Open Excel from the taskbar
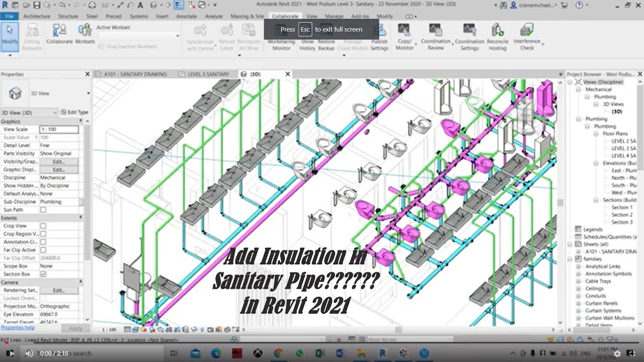This screenshot has width=644, height=362. [x=320, y=353]
